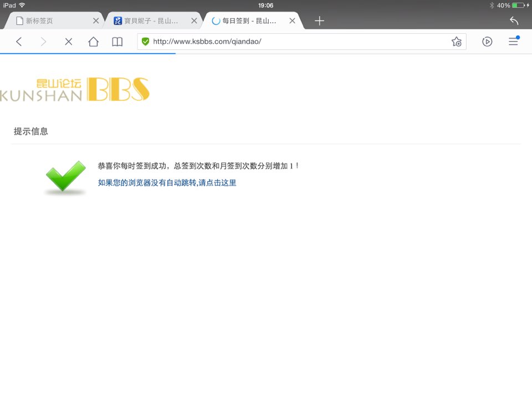Open the browser hamburger menu

(x=513, y=42)
